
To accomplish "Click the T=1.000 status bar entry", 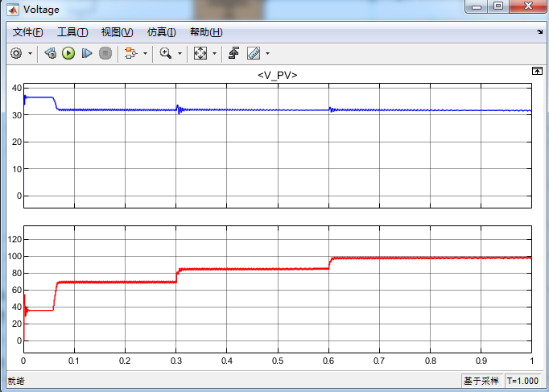I will click(x=522, y=381).
